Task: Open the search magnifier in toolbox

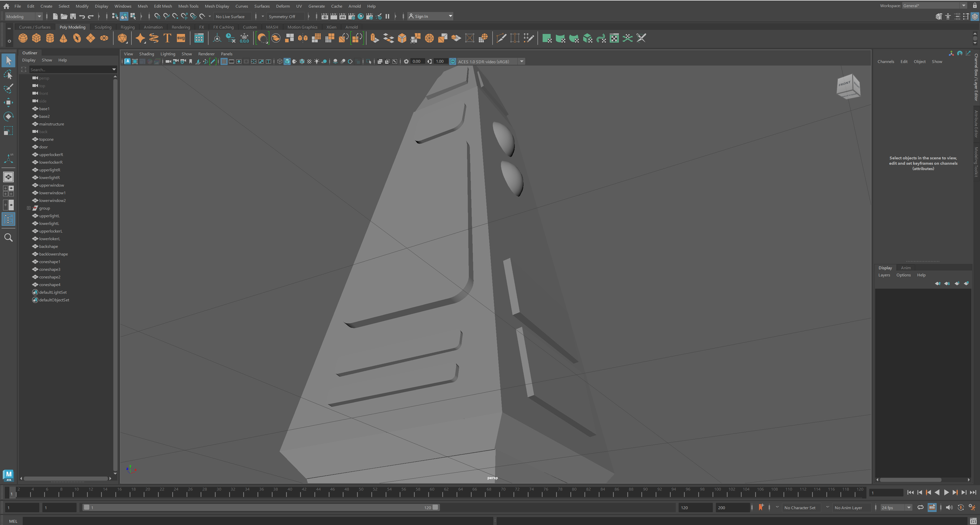Action: click(8, 238)
